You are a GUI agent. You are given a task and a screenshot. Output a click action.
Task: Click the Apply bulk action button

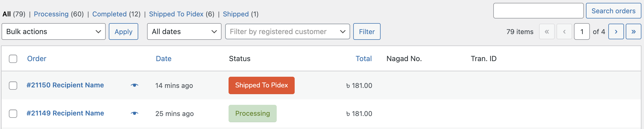123,31
